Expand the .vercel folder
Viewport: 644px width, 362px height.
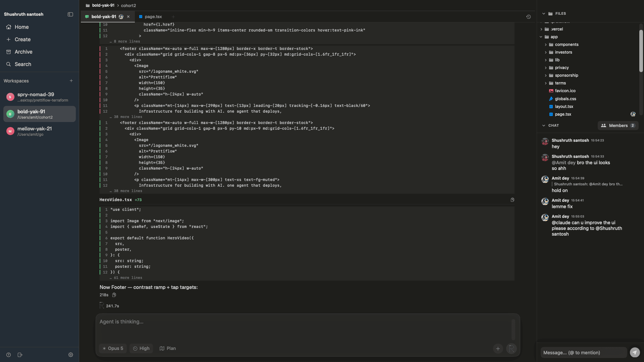541,29
